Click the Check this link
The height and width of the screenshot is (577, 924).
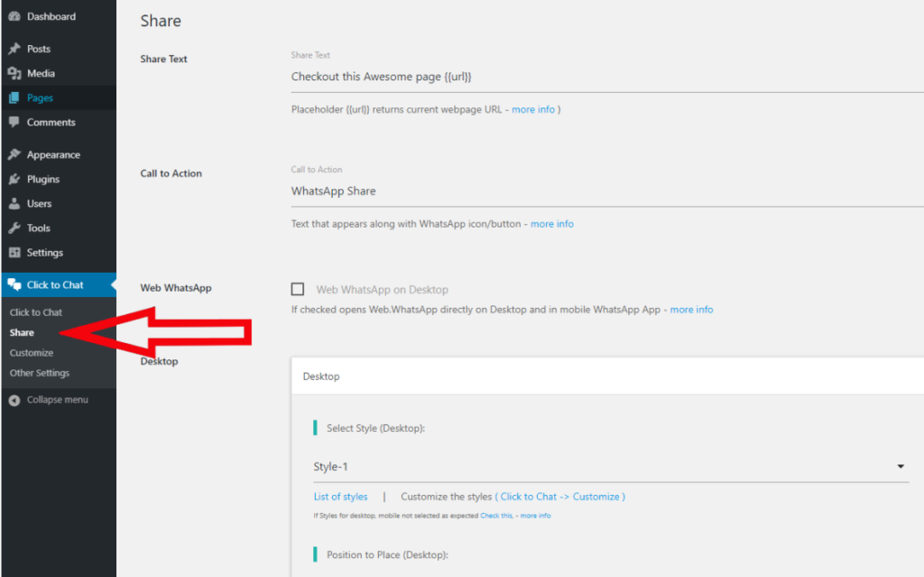496,516
